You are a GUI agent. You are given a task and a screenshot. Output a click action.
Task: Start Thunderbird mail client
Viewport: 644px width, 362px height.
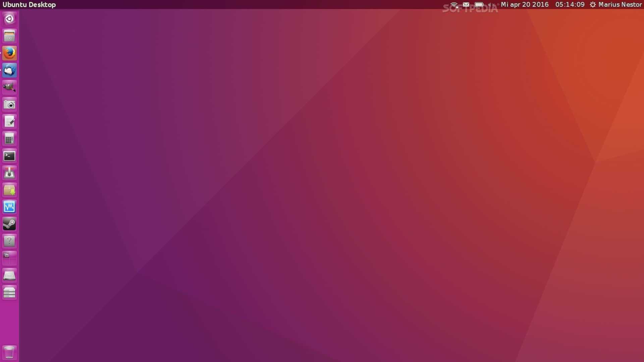(9, 70)
